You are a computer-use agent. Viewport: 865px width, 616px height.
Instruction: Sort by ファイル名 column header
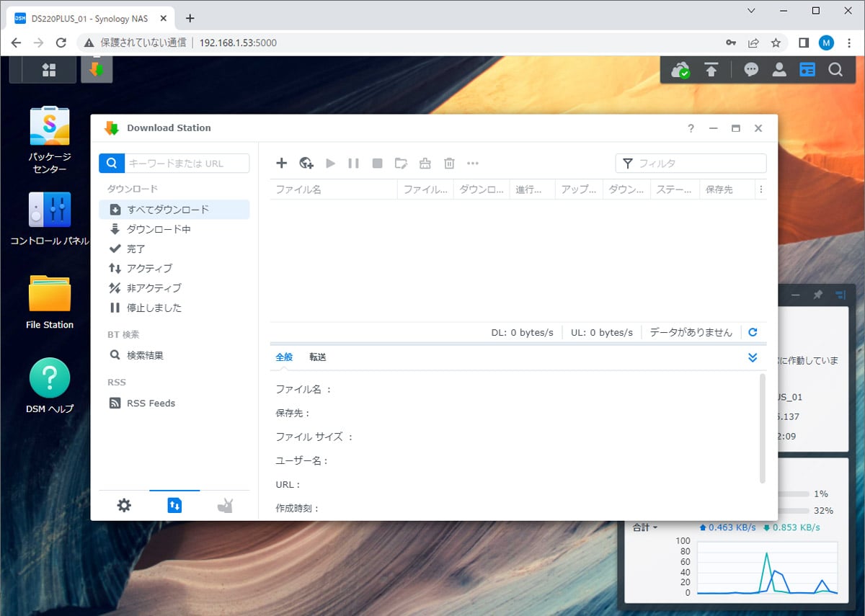[334, 189]
